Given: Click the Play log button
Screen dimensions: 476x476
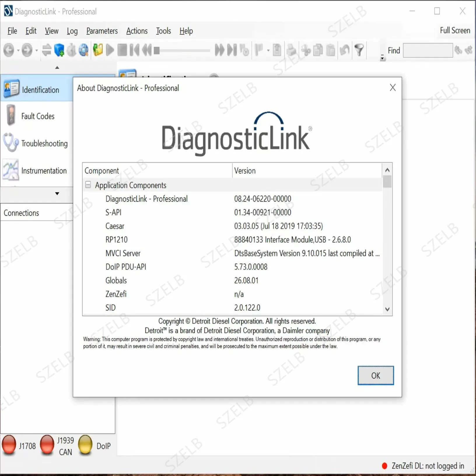Looking at the screenshot, I should pos(110,50).
